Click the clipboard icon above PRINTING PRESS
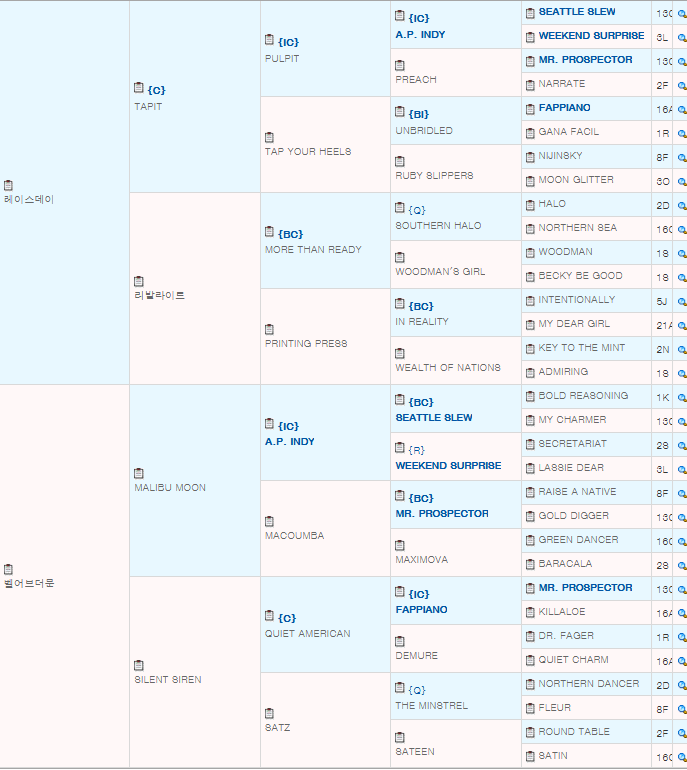This screenshot has width=687, height=770. pos(269,330)
